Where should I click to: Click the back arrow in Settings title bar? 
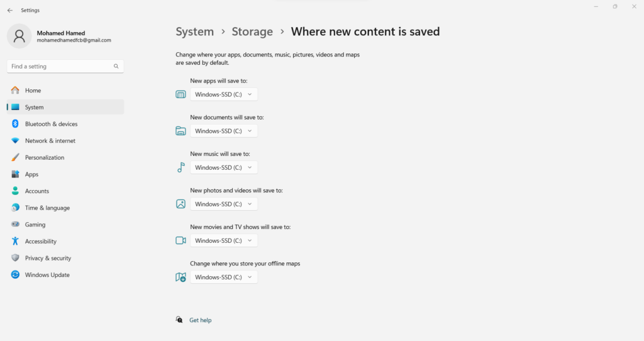[9, 11]
